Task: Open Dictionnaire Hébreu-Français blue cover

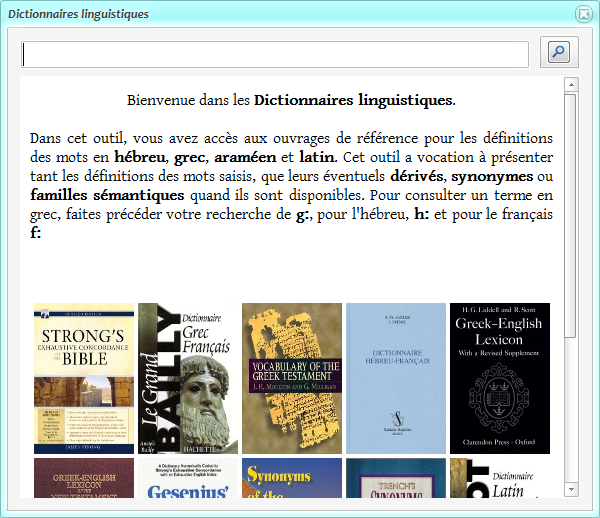Action: (x=396, y=378)
